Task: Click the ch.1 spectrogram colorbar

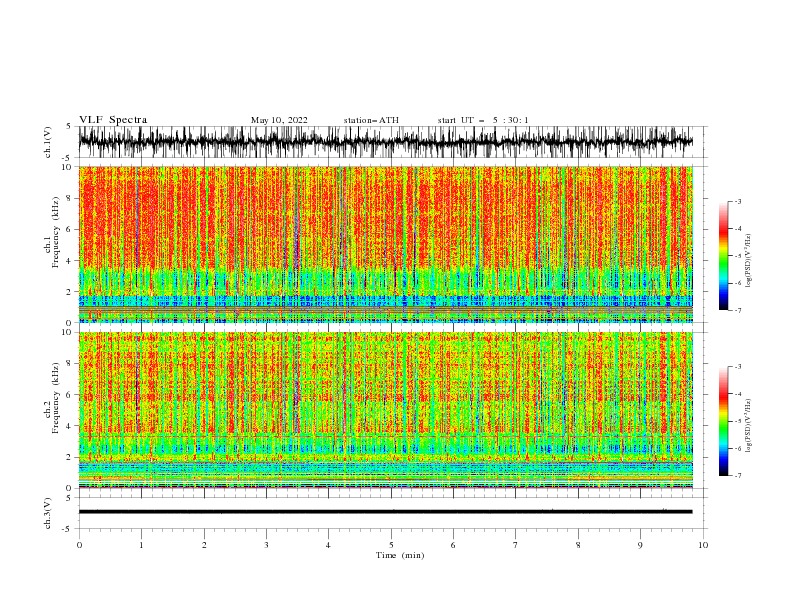Action: tap(723, 256)
